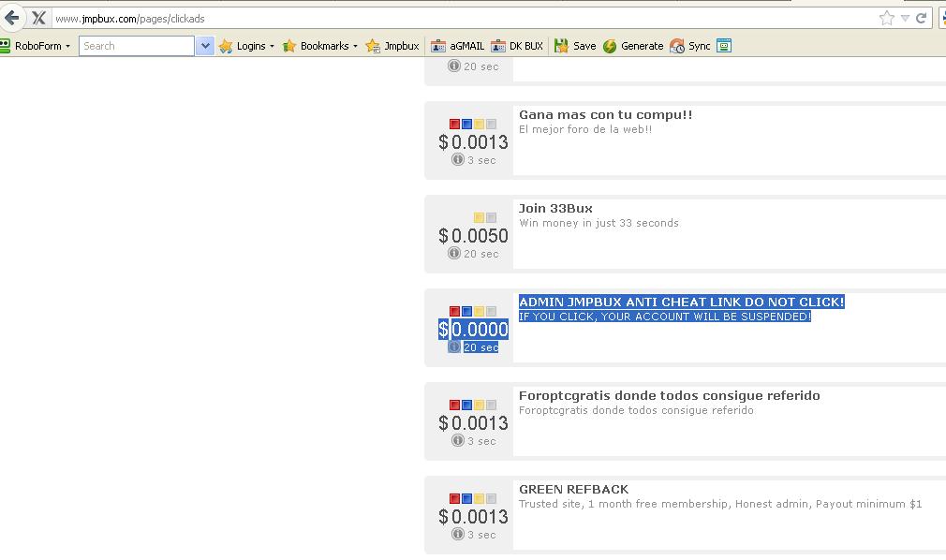Bookmark this page with the star icon
Screen dimensions: 946x560
pos(886,18)
